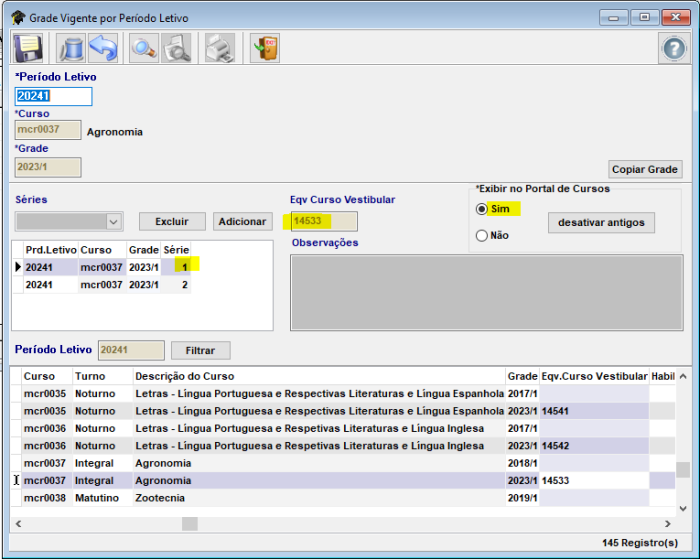Click the Excluir button
This screenshot has width=700, height=560.
(171, 221)
